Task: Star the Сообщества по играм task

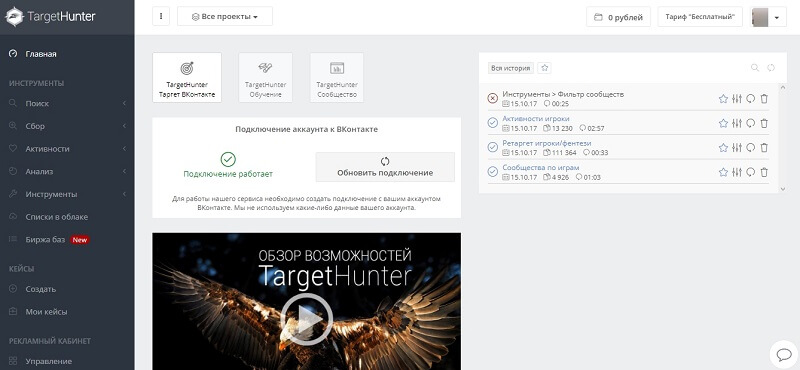Action: (x=723, y=172)
